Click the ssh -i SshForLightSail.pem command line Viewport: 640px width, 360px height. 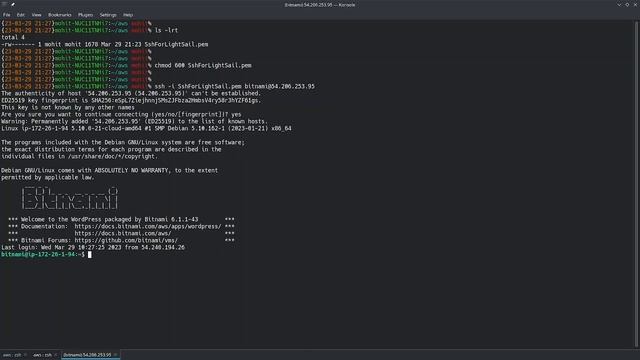click(x=235, y=87)
